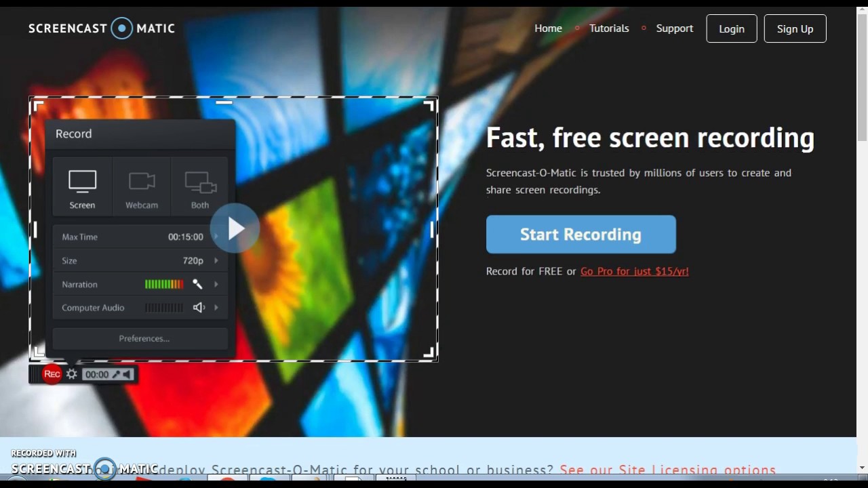The image size is (868, 488).
Task: Click the bottom-left corner handle of the capture frame
Action: point(39,352)
